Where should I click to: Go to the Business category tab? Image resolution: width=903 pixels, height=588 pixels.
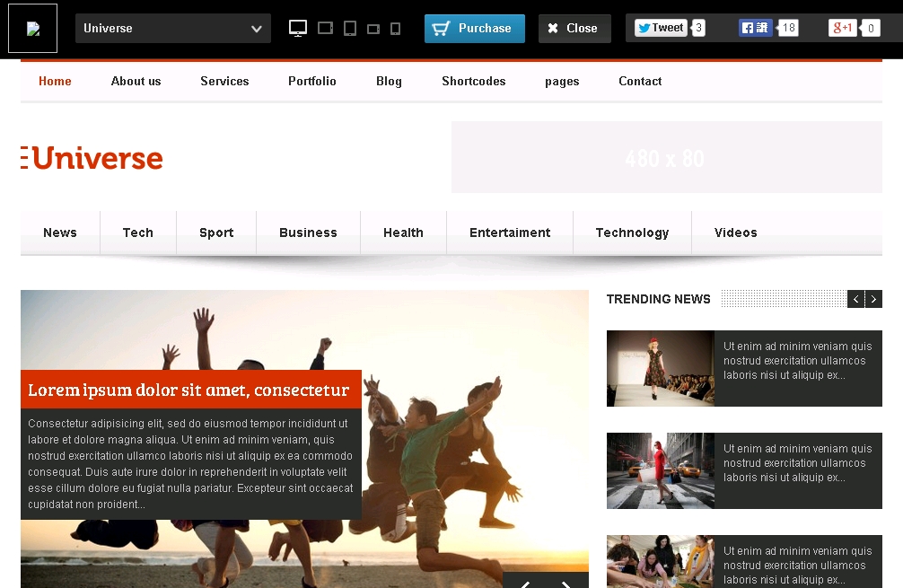tap(308, 233)
